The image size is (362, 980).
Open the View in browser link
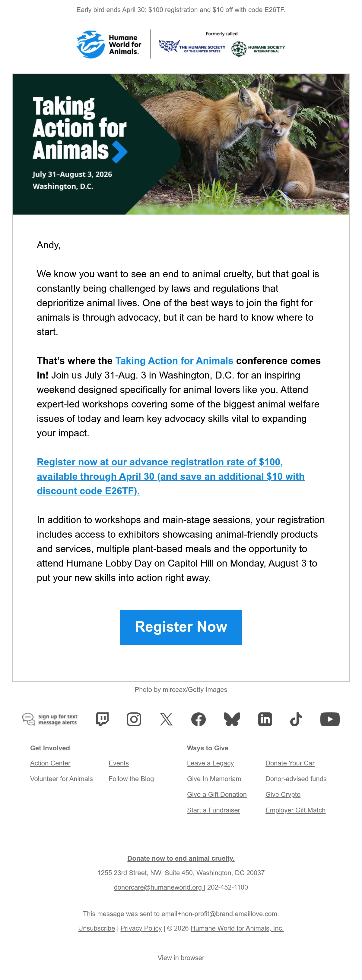point(181,958)
